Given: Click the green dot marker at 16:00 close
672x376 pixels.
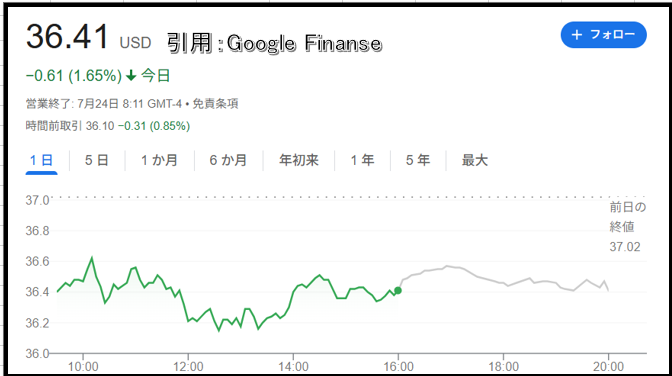Looking at the screenshot, I should pos(398,291).
